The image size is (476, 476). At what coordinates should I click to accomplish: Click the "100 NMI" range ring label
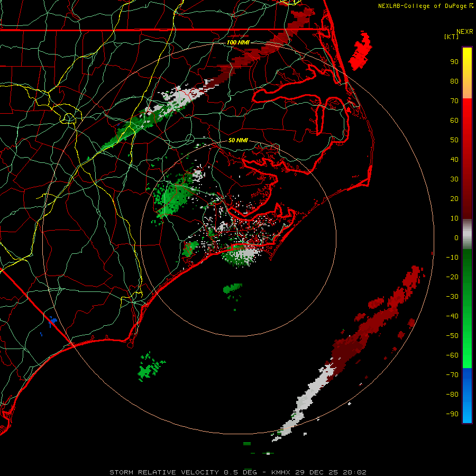point(237,42)
